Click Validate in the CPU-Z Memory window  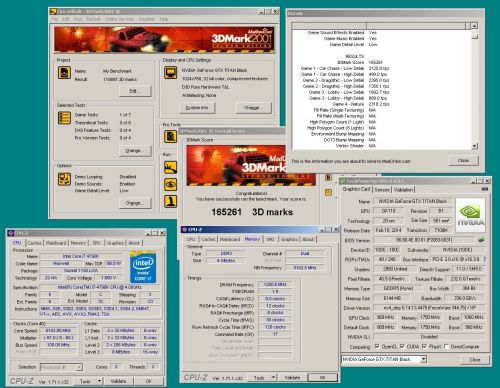[292, 377]
